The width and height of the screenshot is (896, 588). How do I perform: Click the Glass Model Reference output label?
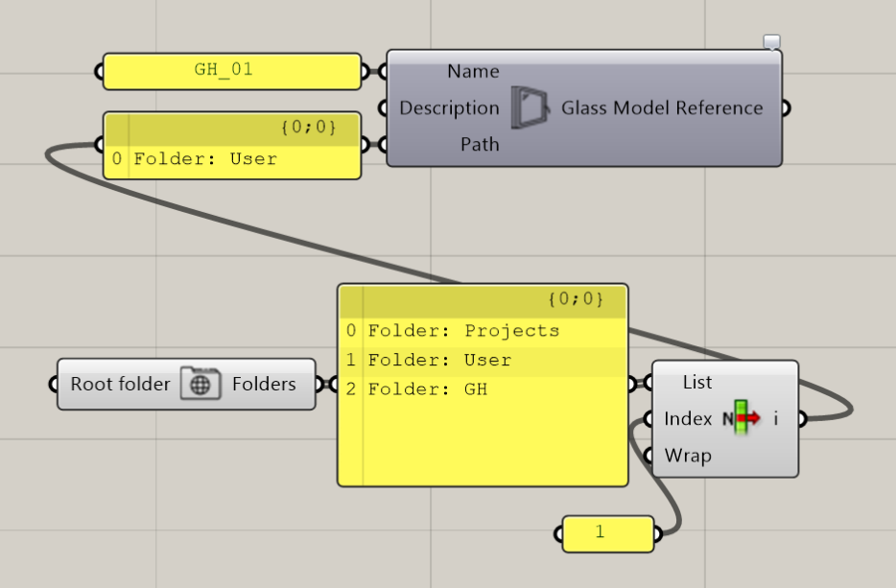coord(662,108)
